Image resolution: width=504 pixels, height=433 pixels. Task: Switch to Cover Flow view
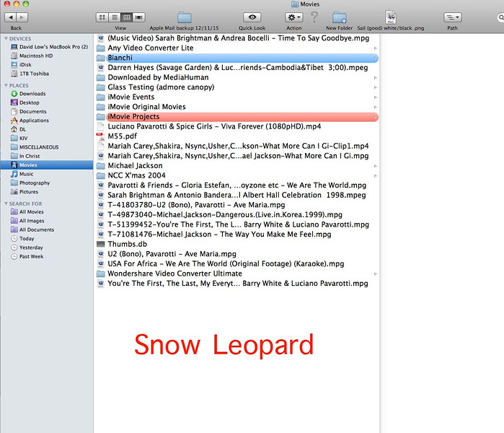[x=139, y=17]
